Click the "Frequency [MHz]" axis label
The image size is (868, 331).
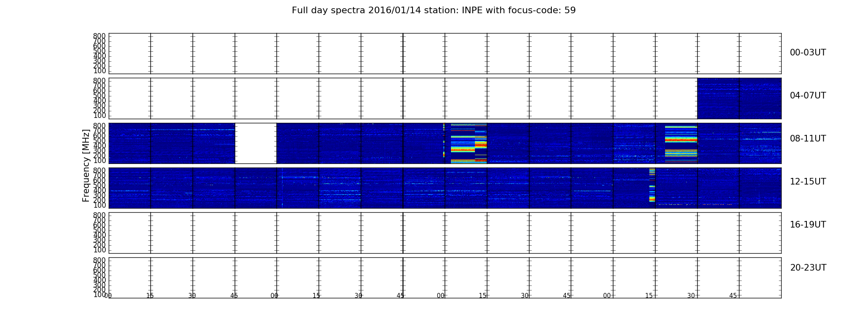click(86, 165)
